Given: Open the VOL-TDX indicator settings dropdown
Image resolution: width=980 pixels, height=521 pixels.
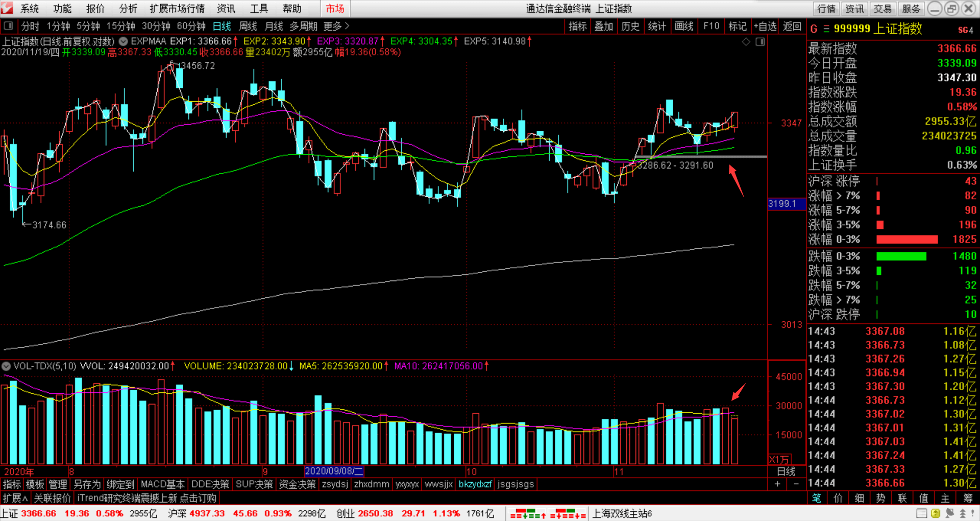Looking at the screenshot, I should 6,366.
